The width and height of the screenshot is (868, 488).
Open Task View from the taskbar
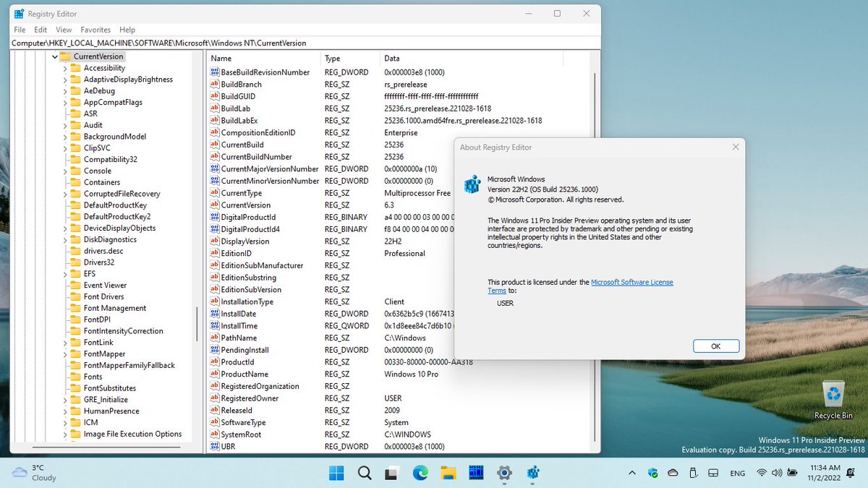[392, 473]
